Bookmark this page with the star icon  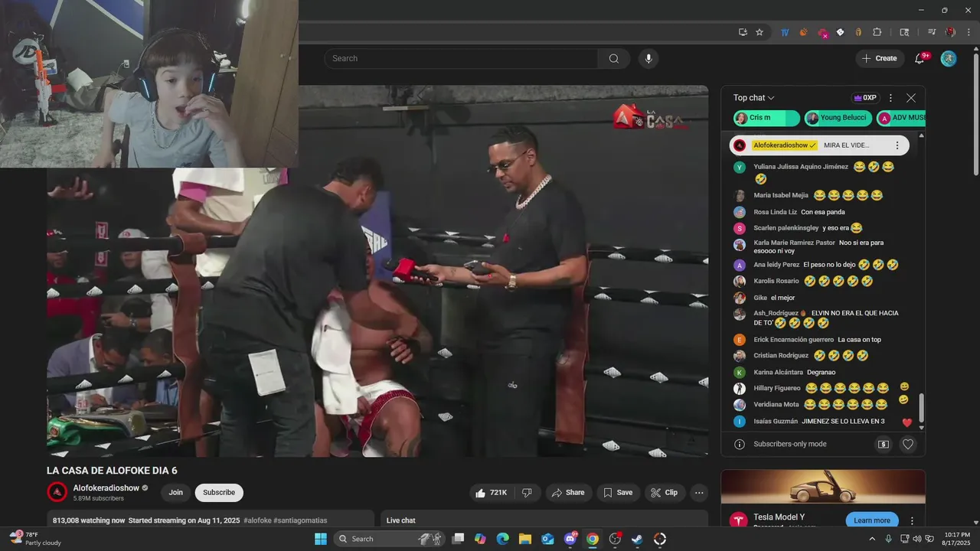pos(759,32)
